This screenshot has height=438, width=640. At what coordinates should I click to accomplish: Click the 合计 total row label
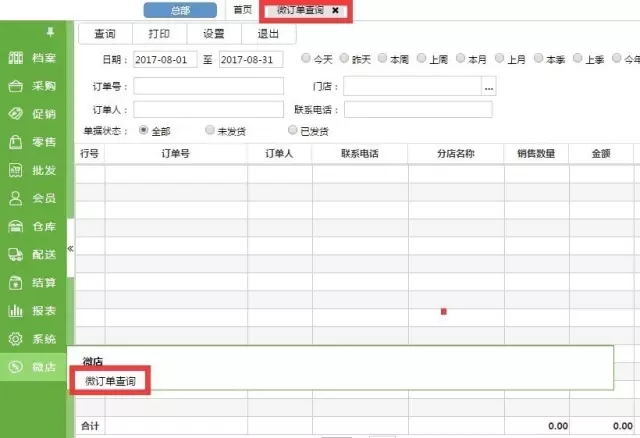point(90,426)
